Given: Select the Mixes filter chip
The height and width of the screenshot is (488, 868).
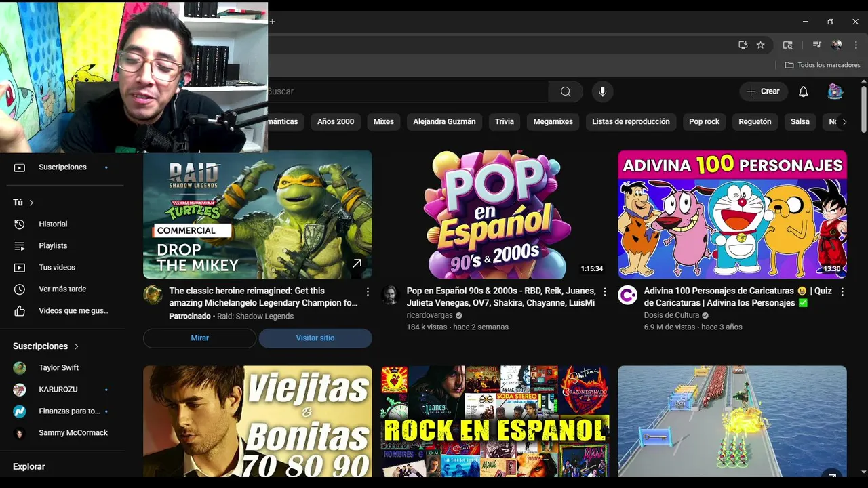Looking at the screenshot, I should tap(383, 122).
